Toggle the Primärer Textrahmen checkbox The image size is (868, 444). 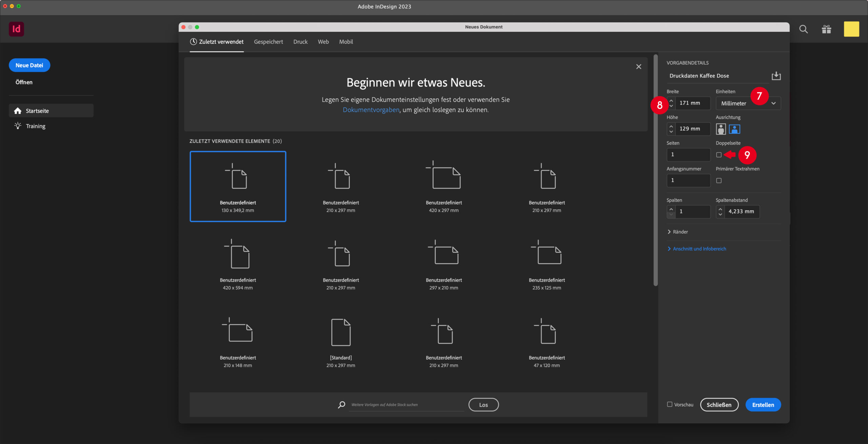tap(718, 181)
